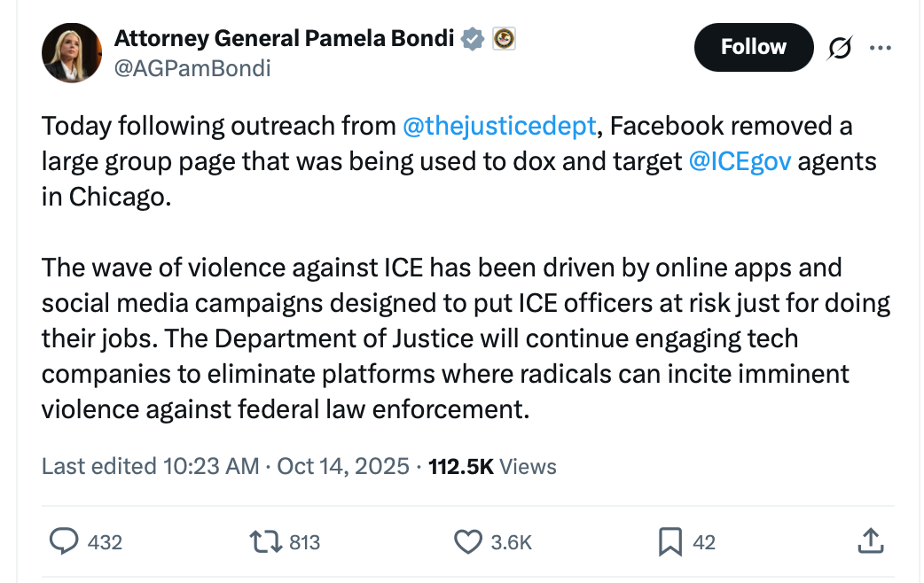Click the Grok slashed-circle icon beside Follow
This screenshot has width=924, height=583.
[838, 48]
